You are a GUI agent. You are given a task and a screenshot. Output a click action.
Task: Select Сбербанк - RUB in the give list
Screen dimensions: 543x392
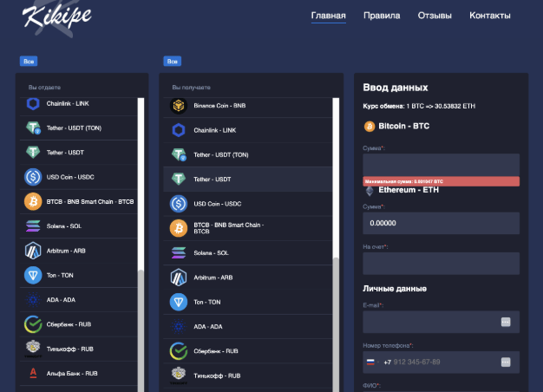coord(79,324)
